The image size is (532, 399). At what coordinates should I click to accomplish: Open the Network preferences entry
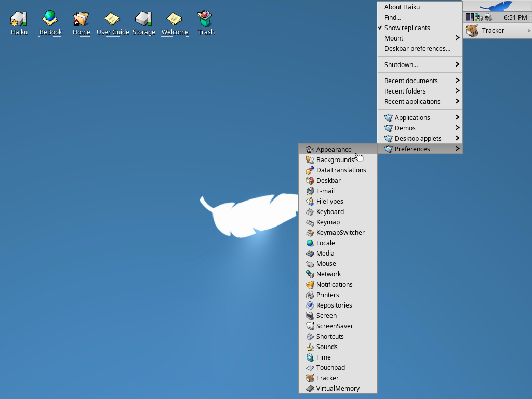coord(328,274)
